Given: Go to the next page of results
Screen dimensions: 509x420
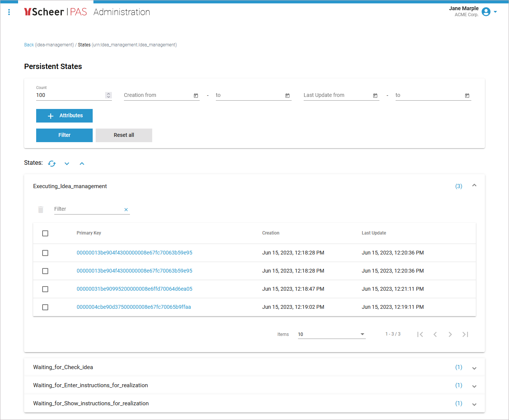Looking at the screenshot, I should coord(450,334).
